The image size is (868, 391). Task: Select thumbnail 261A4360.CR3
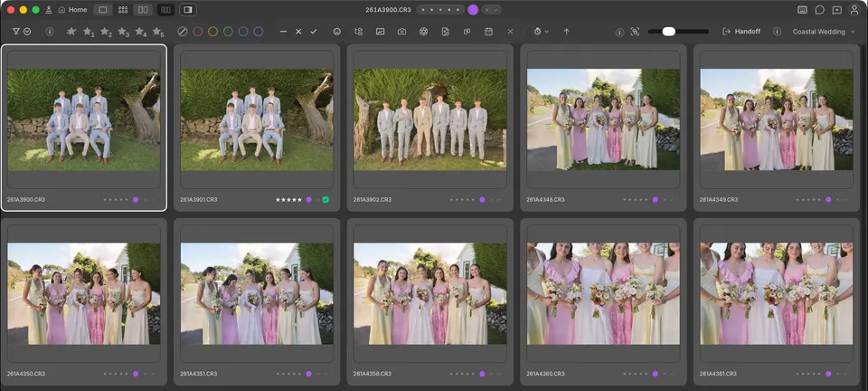[603, 293]
